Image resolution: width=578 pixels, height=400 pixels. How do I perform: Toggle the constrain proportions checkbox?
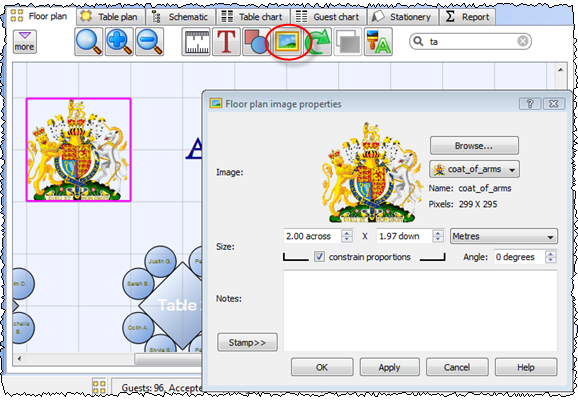[320, 257]
